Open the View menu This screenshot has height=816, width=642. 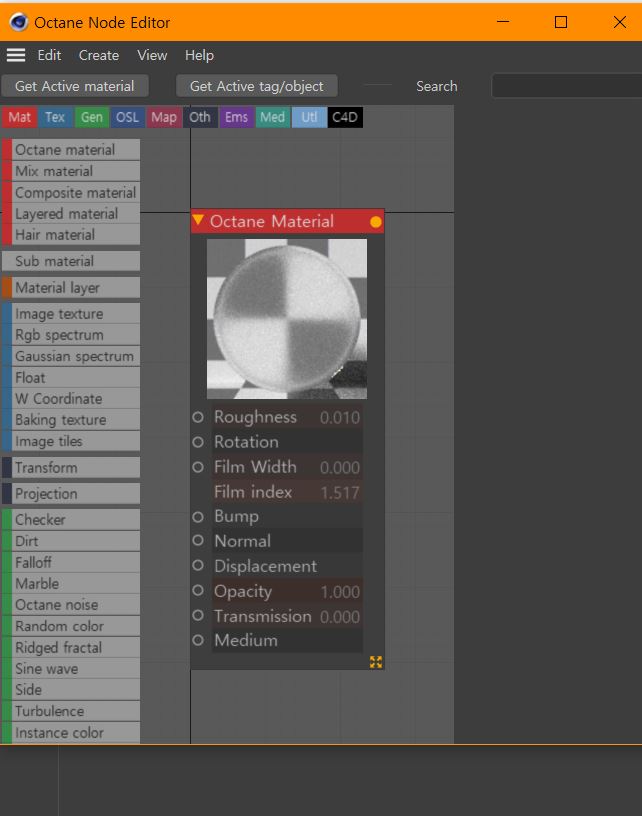152,55
